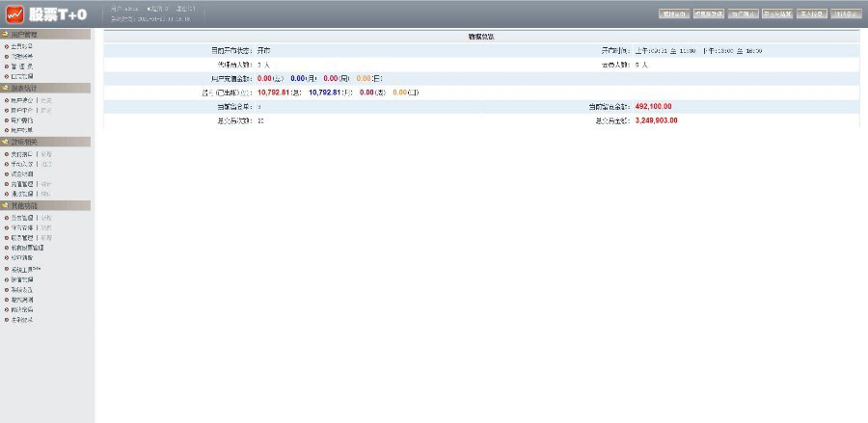Click the 股票T+0 logo icon
868x423 pixels.
[x=14, y=14]
